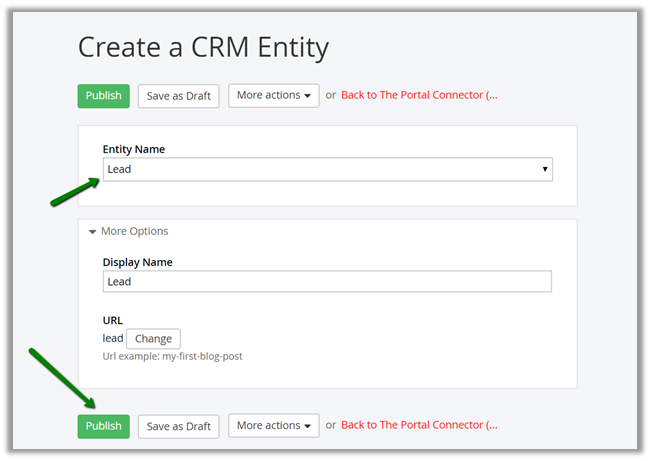Click the URL section label
Viewport: 650px width, 461px height.
(112, 321)
